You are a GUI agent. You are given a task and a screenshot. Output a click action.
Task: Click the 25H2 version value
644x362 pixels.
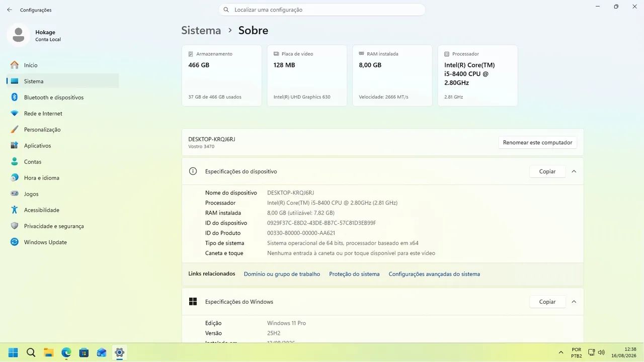tap(274, 333)
